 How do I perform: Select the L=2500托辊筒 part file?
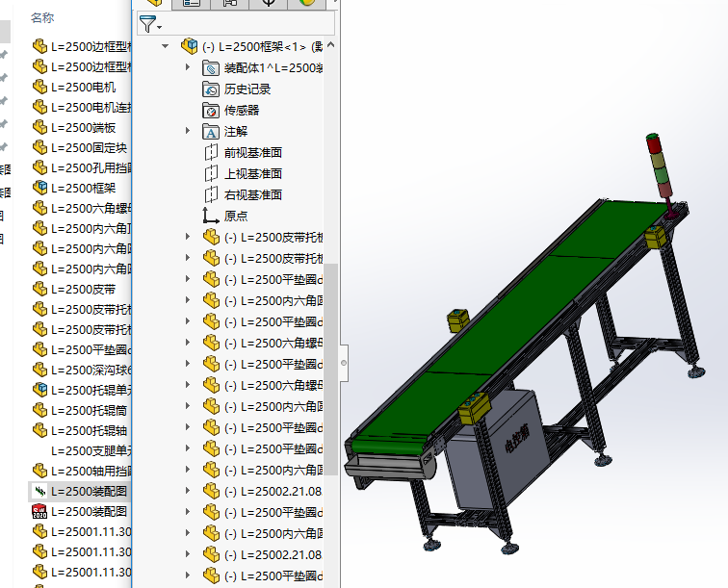(80, 410)
